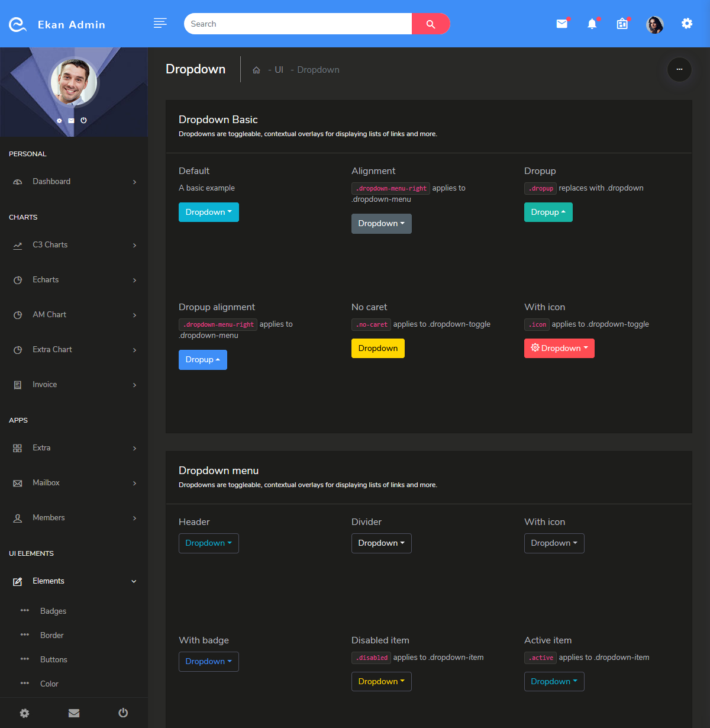Click the red search button
The height and width of the screenshot is (728, 710).
[x=431, y=24]
